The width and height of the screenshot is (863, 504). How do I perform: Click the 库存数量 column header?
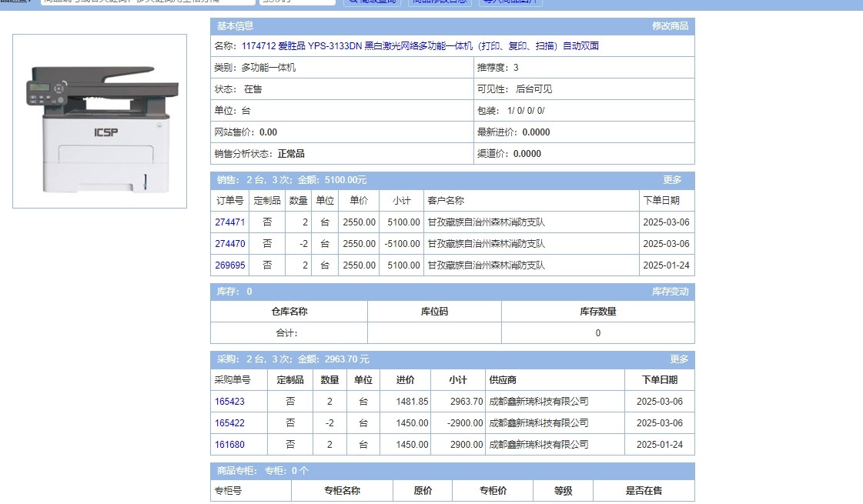click(597, 312)
